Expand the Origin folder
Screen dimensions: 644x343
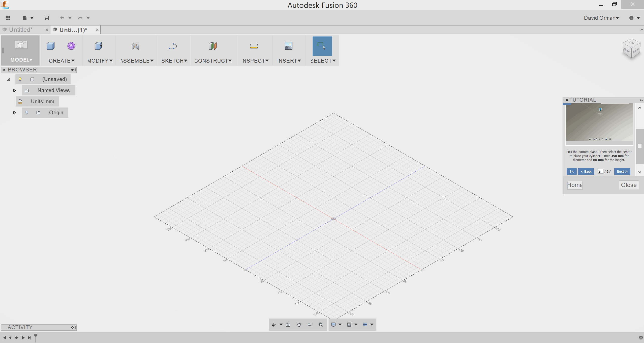14,113
